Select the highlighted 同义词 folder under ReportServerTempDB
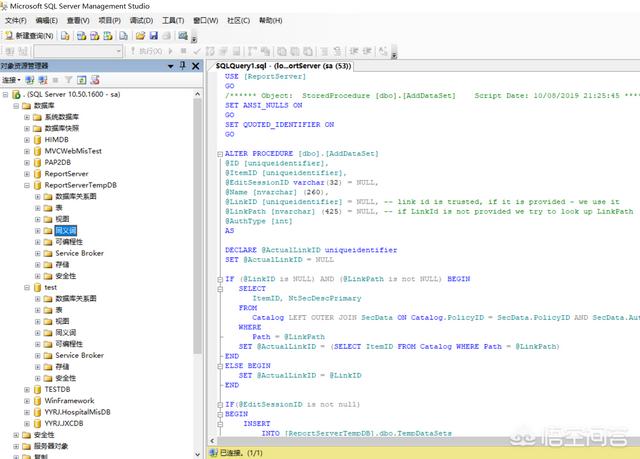The width and height of the screenshot is (640, 459). click(66, 231)
